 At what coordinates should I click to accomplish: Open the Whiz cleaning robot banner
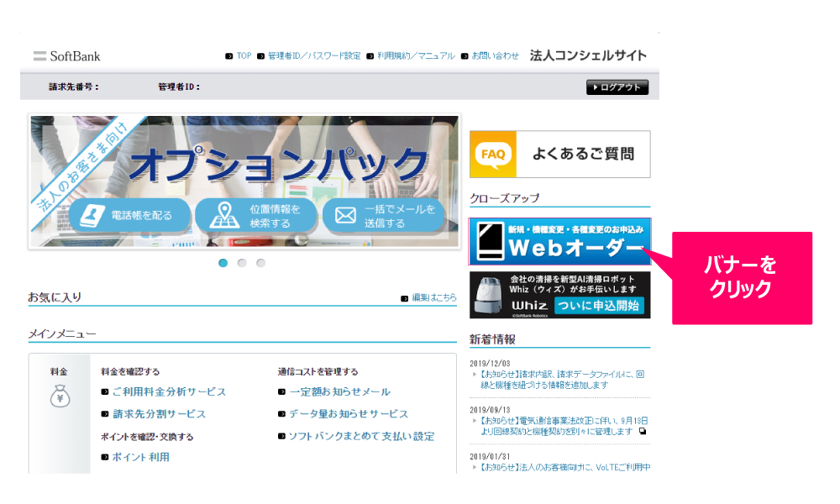[x=559, y=295]
